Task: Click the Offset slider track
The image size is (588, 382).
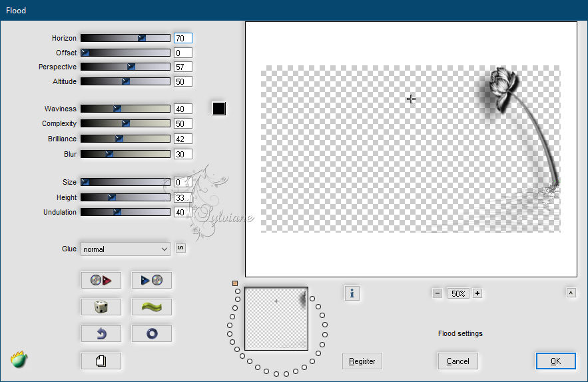Action: (125, 53)
